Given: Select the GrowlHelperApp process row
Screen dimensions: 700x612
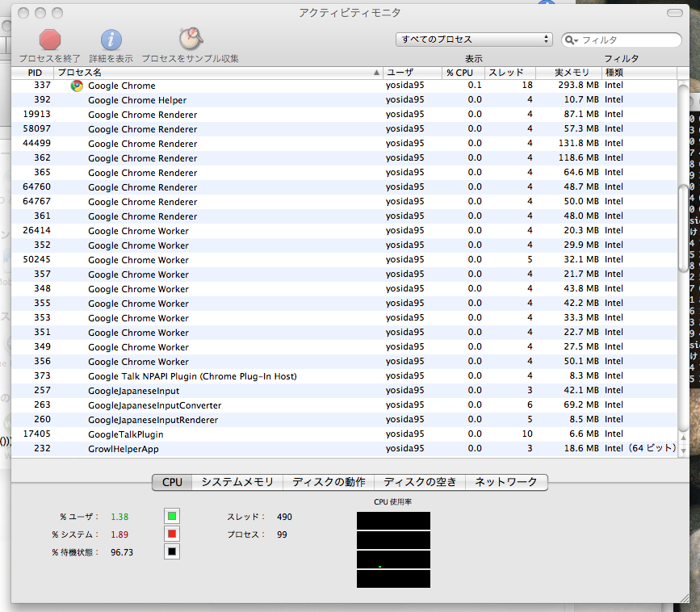Looking at the screenshot, I should (x=123, y=448).
